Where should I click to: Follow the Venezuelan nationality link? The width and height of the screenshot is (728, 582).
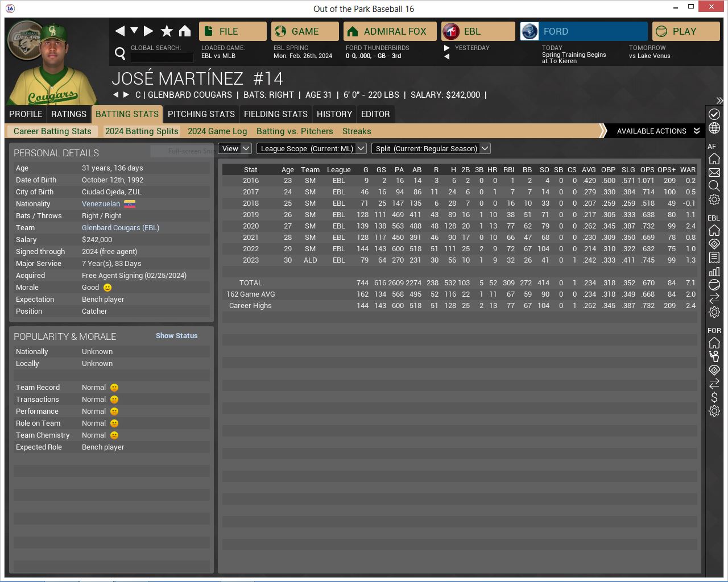(101, 204)
